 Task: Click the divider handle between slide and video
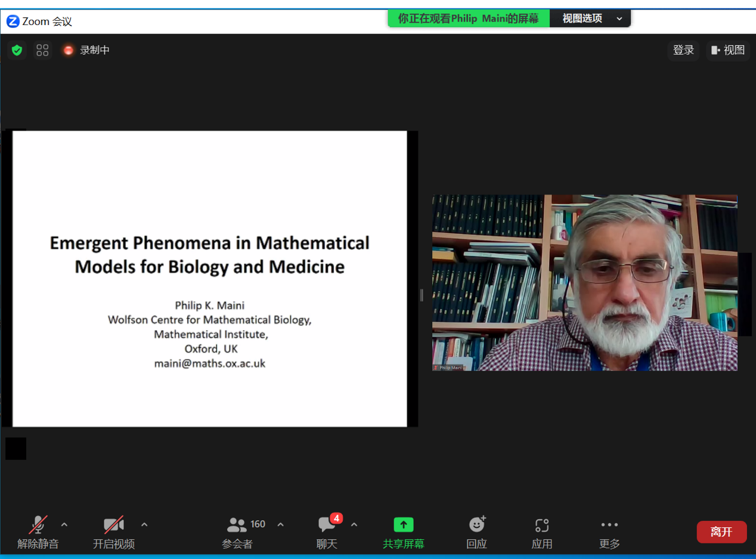[x=422, y=295]
